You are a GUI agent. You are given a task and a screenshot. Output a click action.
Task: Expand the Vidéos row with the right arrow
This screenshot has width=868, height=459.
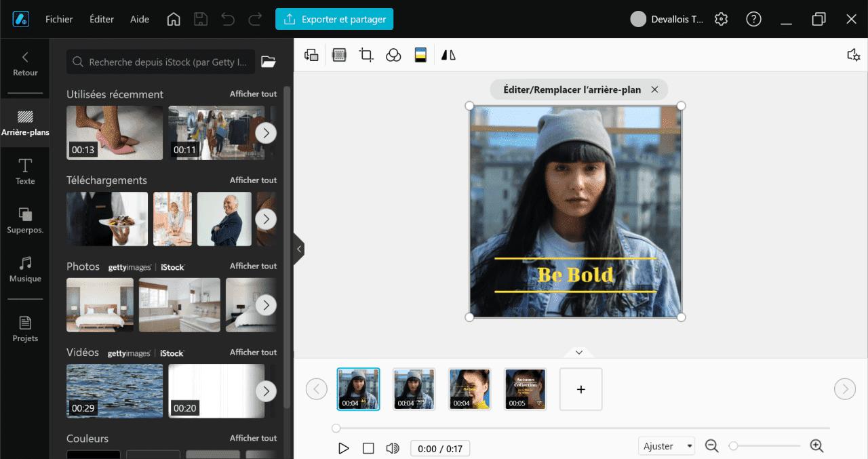266,391
